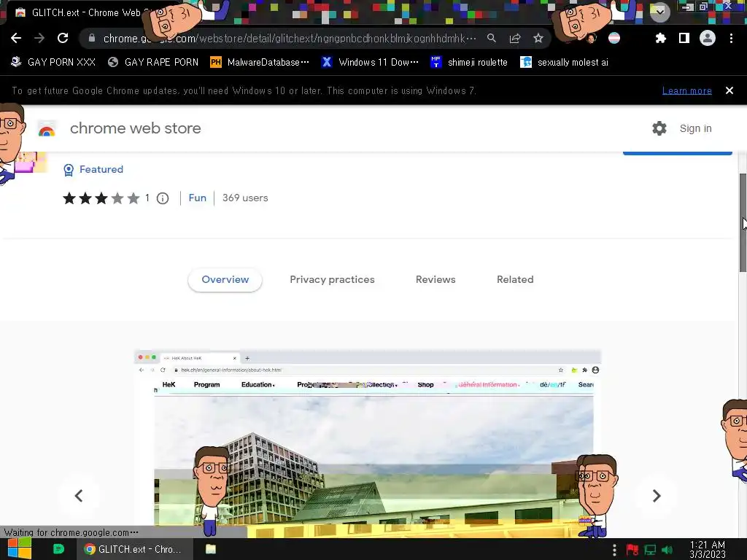Screen dimensions: 747x560
Task: Open File Explorer folder in taskbar
Action: tap(211, 549)
